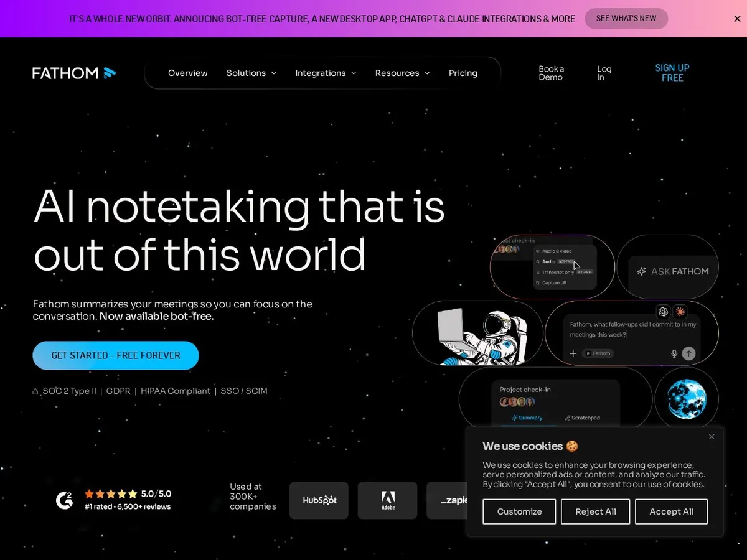Click the G2 logo badge
This screenshot has width=747, height=560.
[64, 500]
